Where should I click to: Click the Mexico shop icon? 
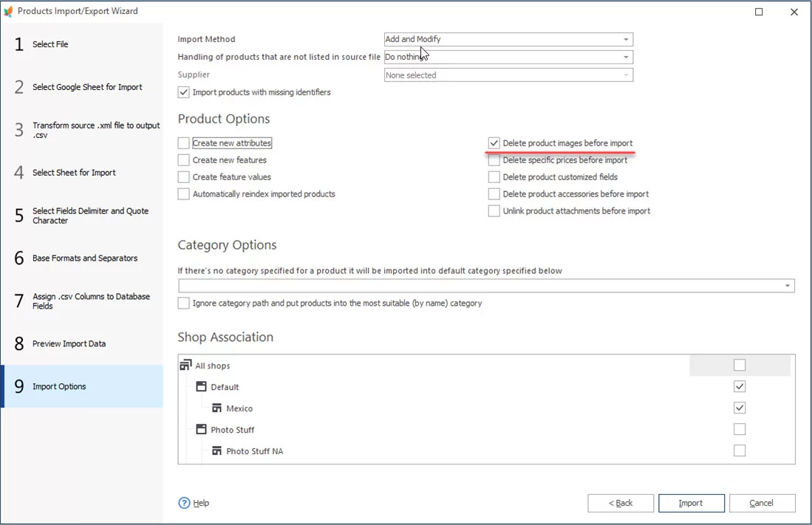coord(216,408)
